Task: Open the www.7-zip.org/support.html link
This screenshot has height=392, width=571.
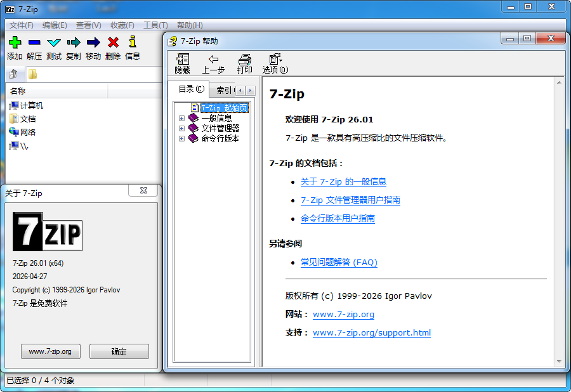Action: (x=372, y=332)
